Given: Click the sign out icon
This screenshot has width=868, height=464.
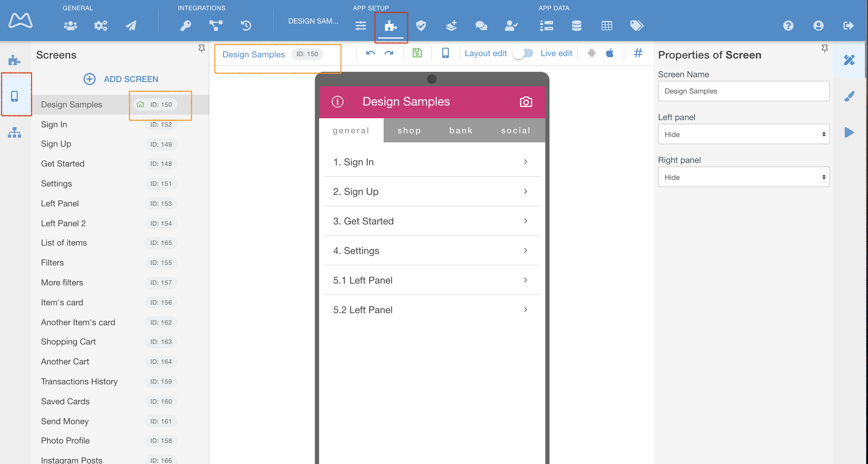Looking at the screenshot, I should [x=848, y=26].
